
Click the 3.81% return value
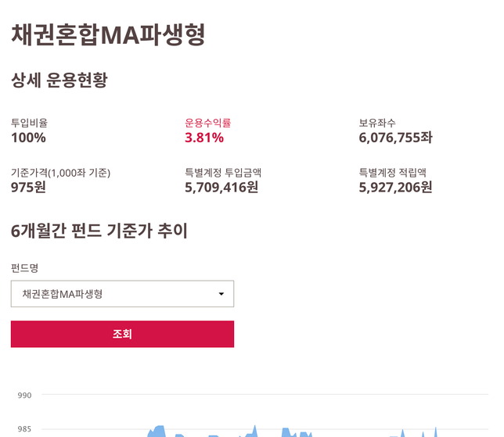tap(204, 138)
